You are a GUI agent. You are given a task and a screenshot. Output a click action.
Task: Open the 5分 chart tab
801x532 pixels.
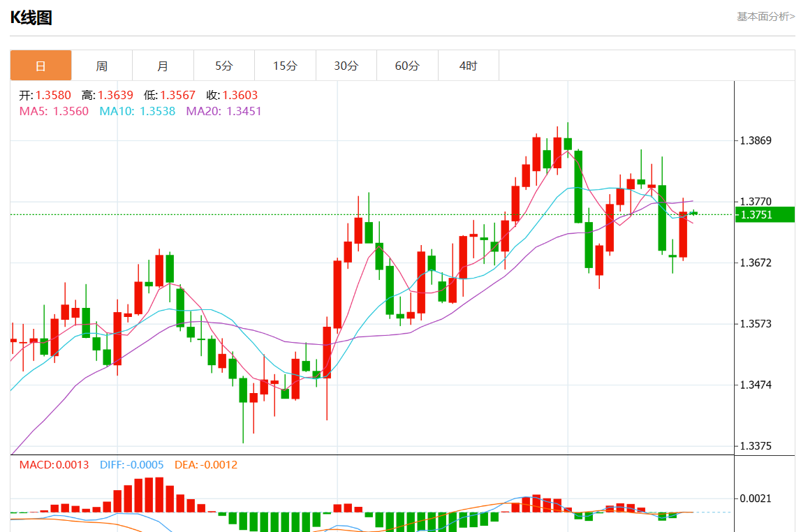click(x=223, y=66)
